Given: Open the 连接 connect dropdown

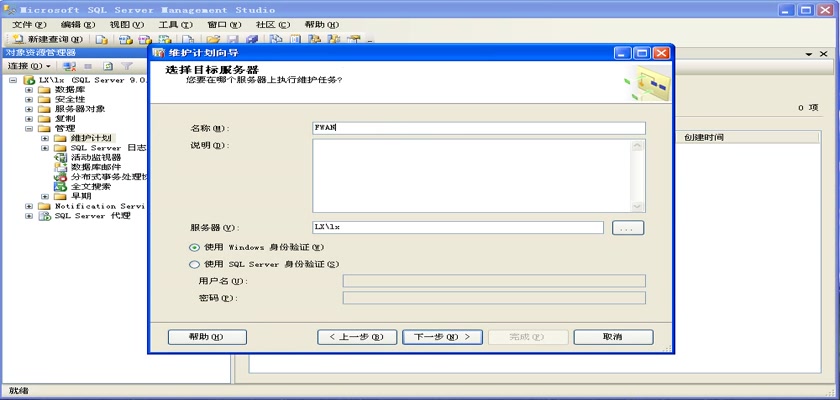Looking at the screenshot, I should click(x=29, y=66).
